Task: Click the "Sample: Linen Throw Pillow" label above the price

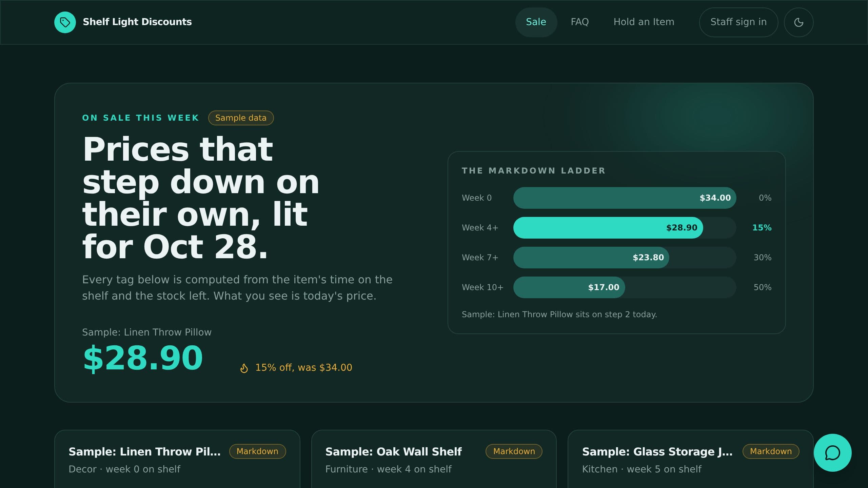Action: click(x=146, y=332)
